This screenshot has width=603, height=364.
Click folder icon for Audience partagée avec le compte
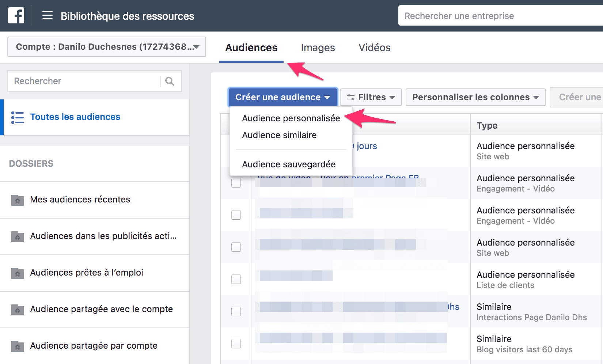coord(17,310)
